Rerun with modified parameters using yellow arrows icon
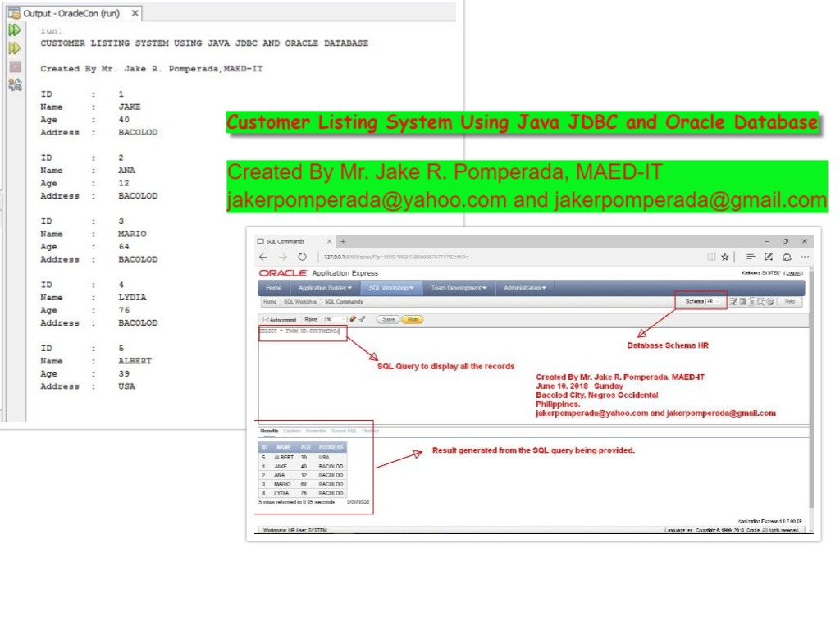 (15, 48)
